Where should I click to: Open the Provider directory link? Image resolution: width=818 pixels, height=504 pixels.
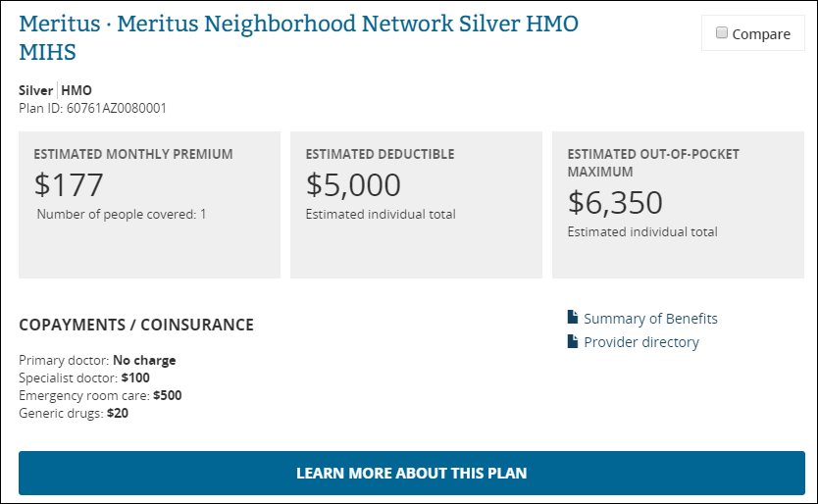[641, 342]
